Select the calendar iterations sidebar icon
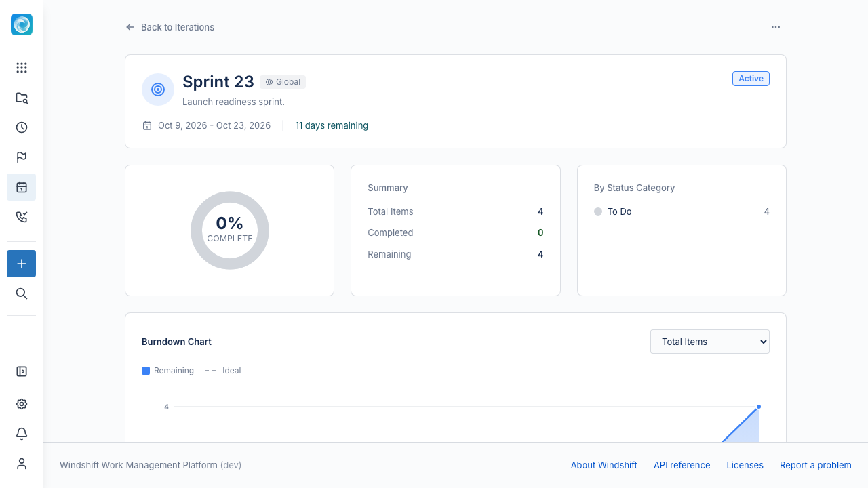Image resolution: width=868 pixels, height=488 pixels. tap(22, 187)
